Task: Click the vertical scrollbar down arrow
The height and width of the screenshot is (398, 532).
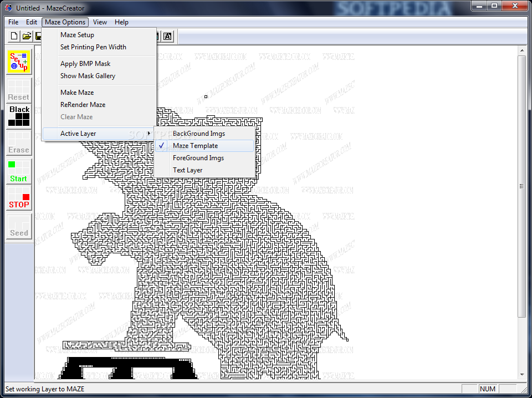Action: 522,375
